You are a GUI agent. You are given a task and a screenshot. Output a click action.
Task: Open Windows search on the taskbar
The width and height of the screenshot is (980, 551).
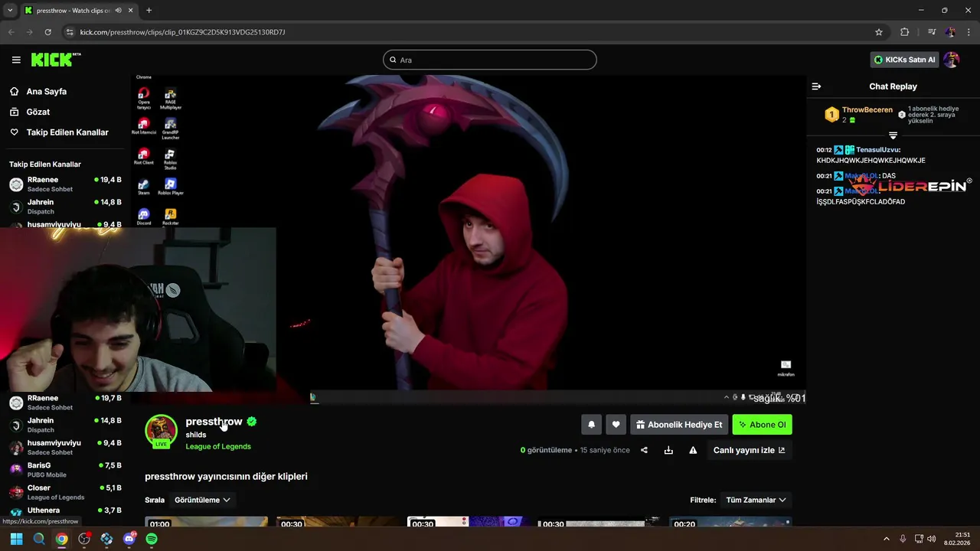click(x=39, y=539)
